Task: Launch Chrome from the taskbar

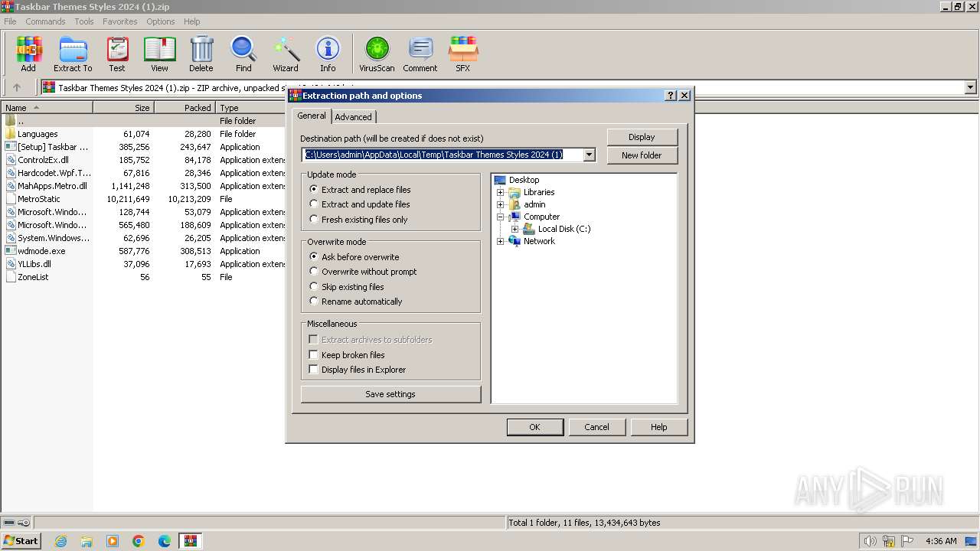Action: click(x=139, y=541)
